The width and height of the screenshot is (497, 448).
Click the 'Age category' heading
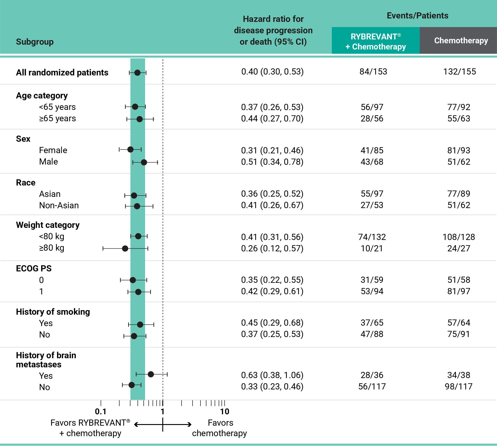pos(42,95)
